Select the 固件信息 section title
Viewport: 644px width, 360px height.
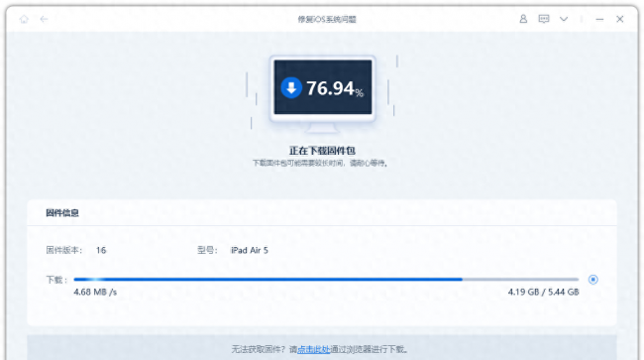[62, 213]
